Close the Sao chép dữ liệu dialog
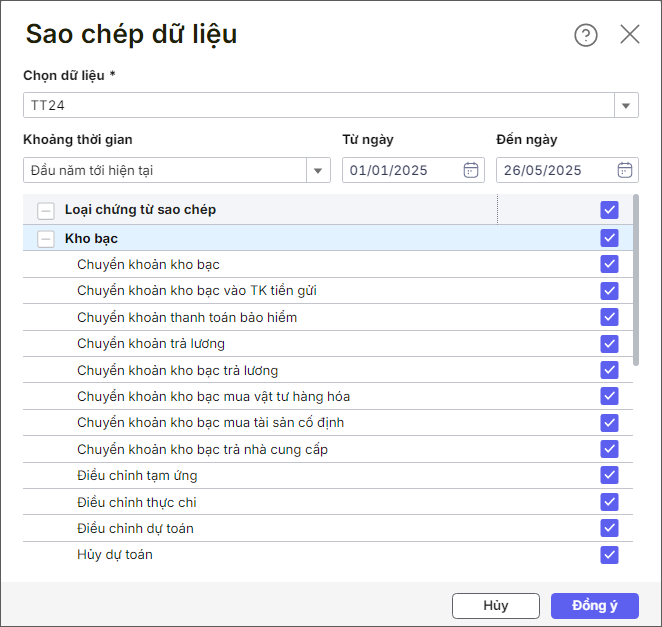This screenshot has width=662, height=627. pyautogui.click(x=630, y=35)
